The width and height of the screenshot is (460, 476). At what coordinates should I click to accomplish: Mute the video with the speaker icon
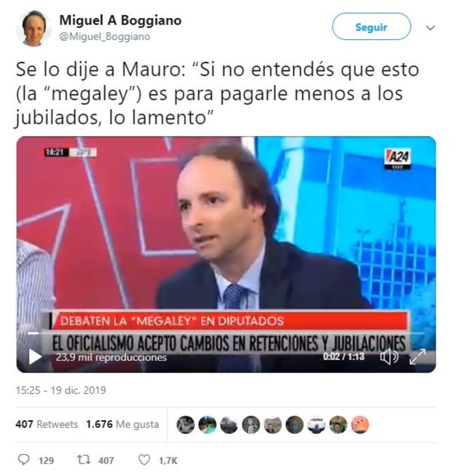[x=389, y=357]
